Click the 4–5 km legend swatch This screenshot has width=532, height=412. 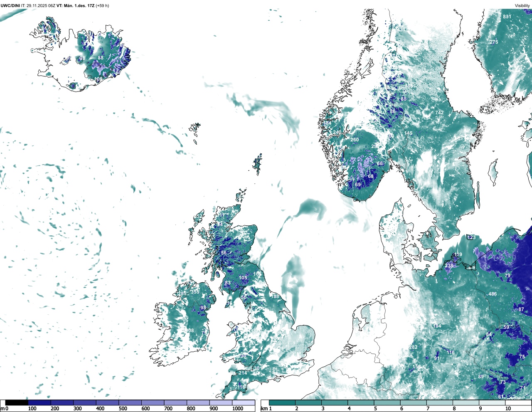(x=361, y=402)
